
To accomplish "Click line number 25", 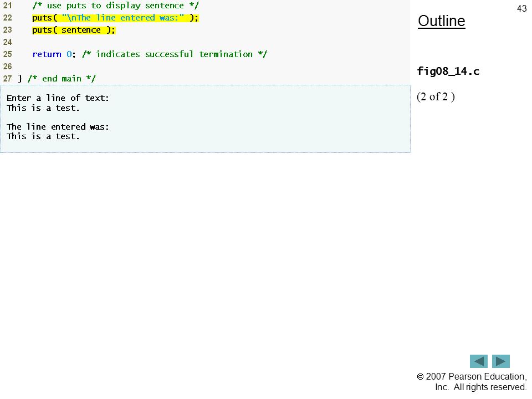I will (7, 54).
